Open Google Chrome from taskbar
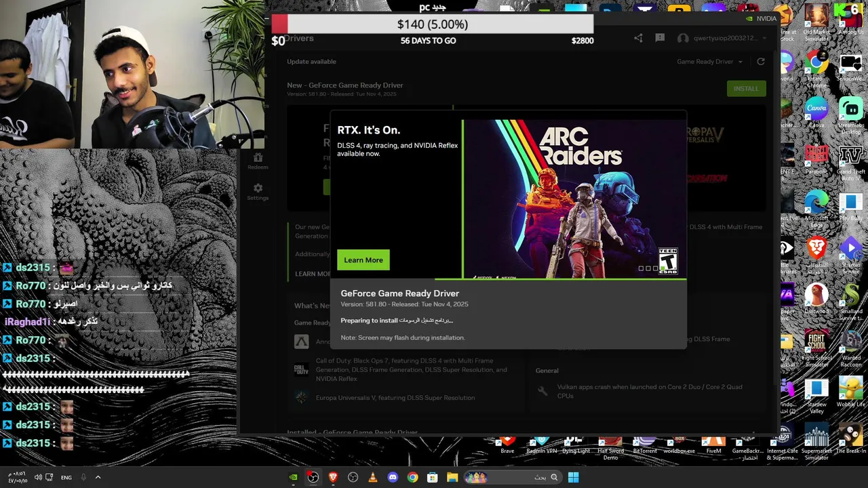The height and width of the screenshot is (488, 868). coord(412,477)
